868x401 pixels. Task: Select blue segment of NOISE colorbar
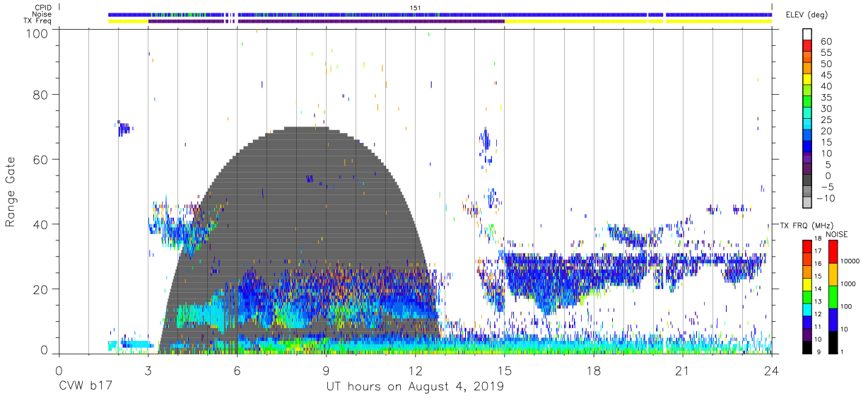(832, 320)
